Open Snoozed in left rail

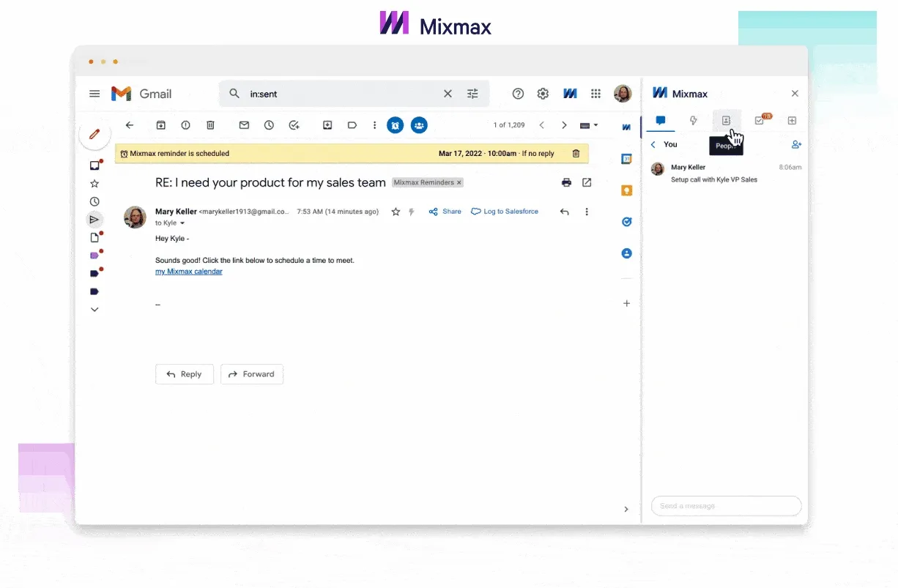click(x=94, y=201)
